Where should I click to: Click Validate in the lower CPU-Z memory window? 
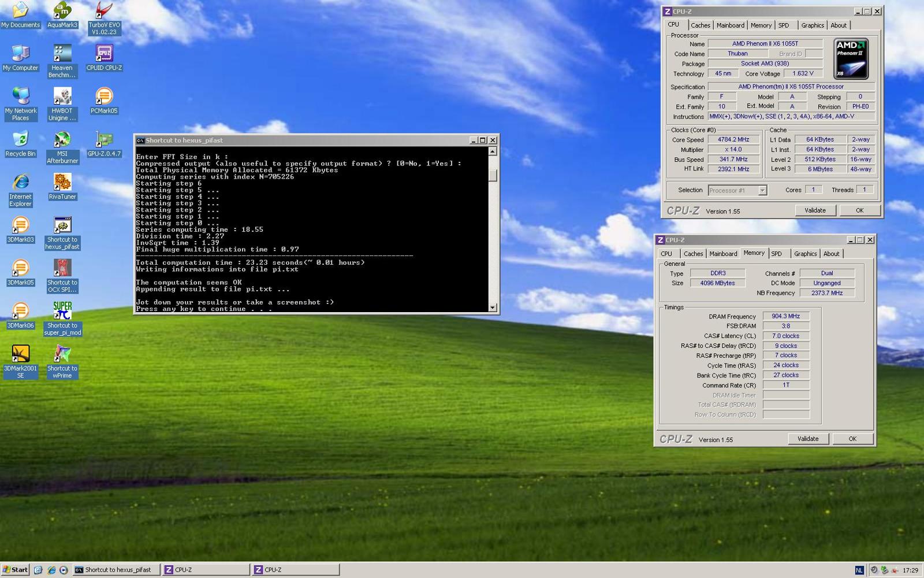click(808, 439)
